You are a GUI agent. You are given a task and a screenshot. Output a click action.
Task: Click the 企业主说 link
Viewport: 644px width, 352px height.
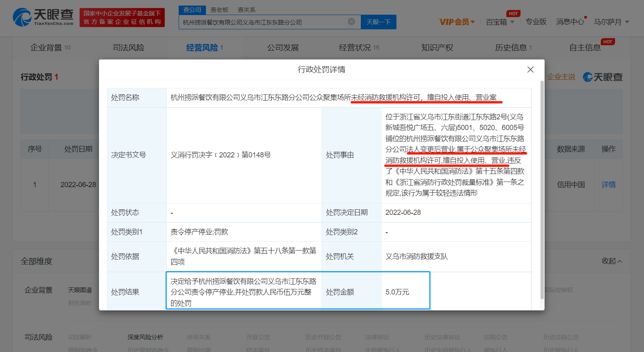(x=561, y=77)
